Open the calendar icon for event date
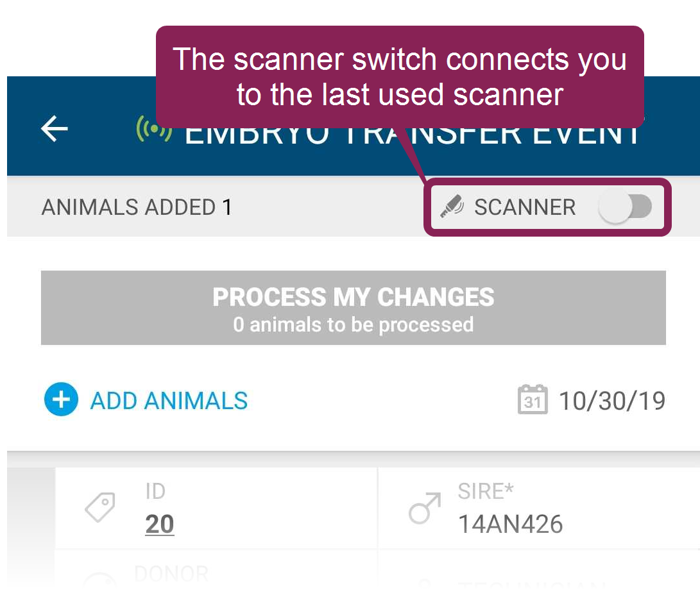 point(533,399)
